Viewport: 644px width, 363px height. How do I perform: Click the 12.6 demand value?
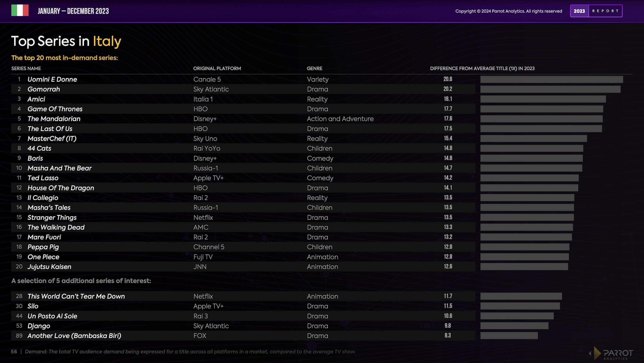click(448, 267)
